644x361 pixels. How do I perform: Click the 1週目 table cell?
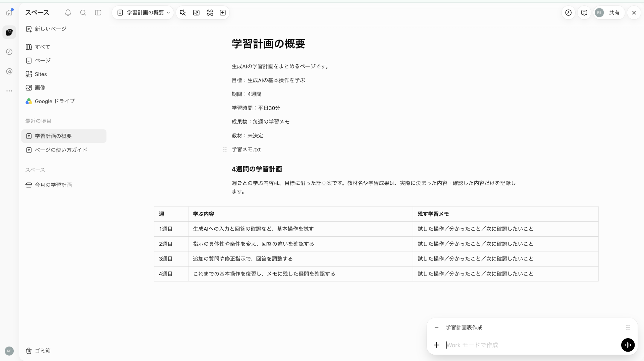[x=171, y=229]
